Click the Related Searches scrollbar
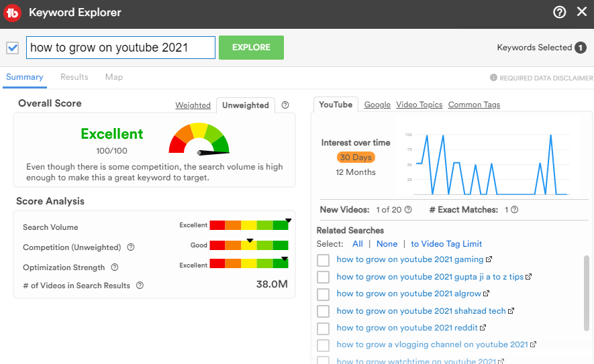 click(x=587, y=294)
